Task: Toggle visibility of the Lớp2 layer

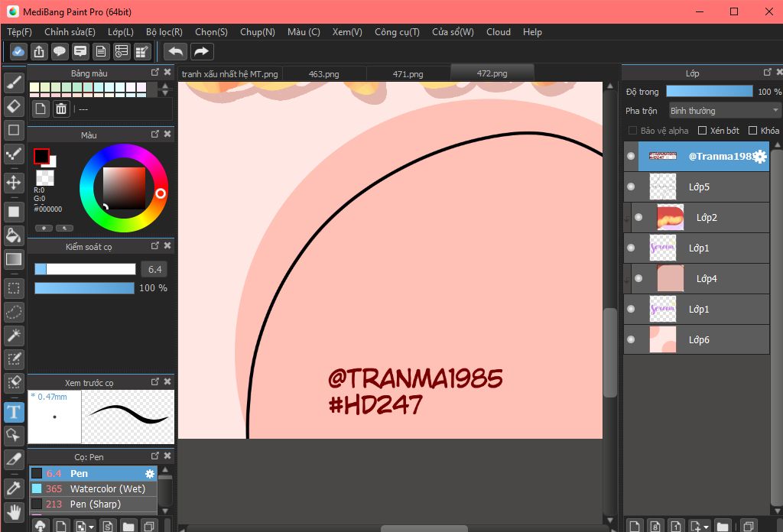Action: (638, 217)
